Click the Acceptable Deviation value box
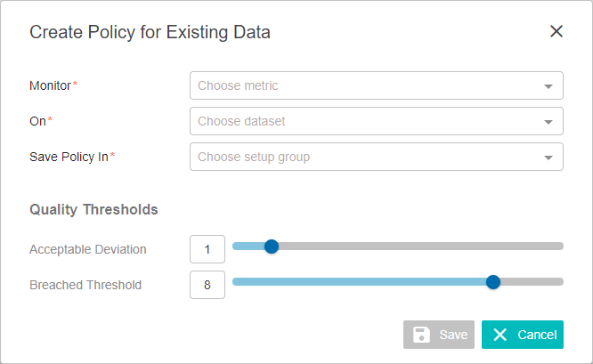 [x=207, y=249]
